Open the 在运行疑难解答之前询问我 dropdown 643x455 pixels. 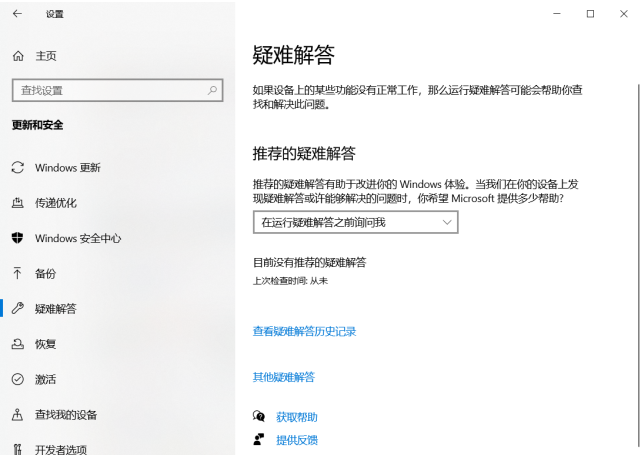point(356,222)
